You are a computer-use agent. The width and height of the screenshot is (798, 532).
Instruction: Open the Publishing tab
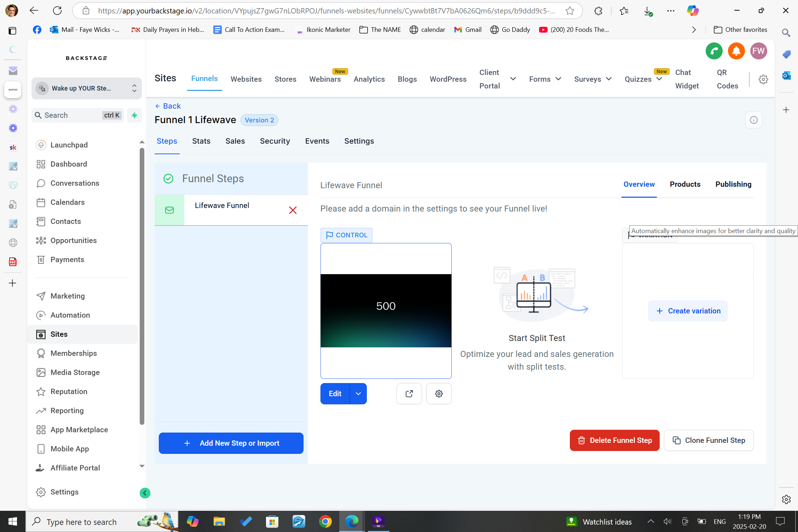click(733, 184)
